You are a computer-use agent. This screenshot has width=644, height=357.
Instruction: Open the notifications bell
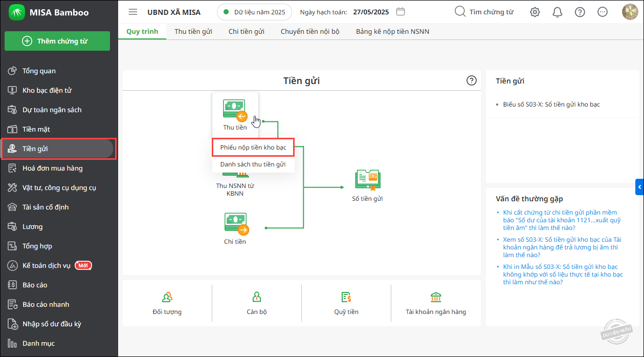point(558,12)
